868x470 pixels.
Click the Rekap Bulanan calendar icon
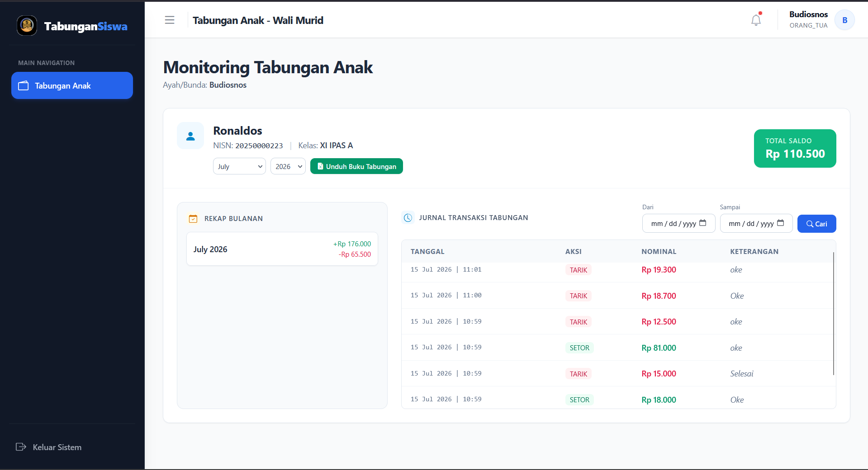coord(193,219)
